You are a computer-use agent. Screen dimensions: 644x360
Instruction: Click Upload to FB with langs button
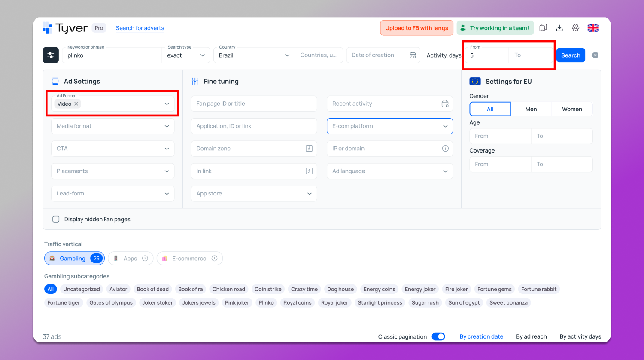416,28
